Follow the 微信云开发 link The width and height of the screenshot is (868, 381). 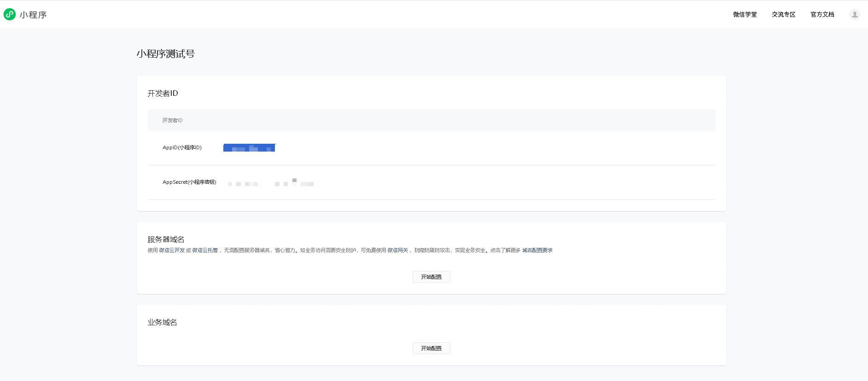[x=172, y=250]
